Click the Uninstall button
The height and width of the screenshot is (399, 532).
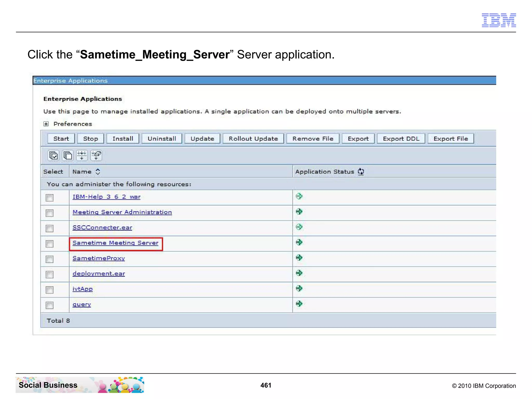pos(162,139)
